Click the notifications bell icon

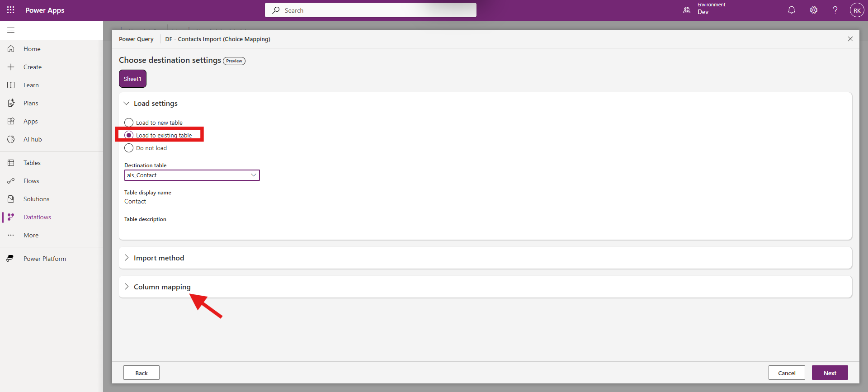point(791,10)
